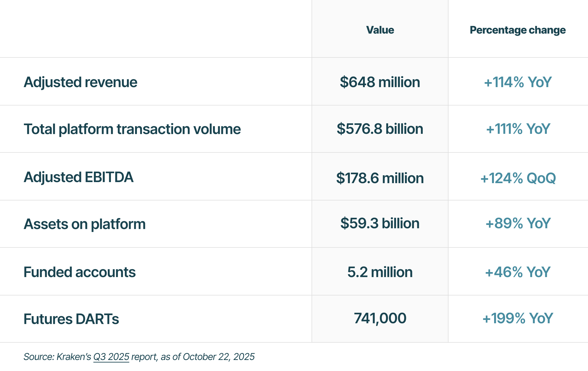Click the $576.8 billion value cell
588x371 pixels.
tap(380, 129)
